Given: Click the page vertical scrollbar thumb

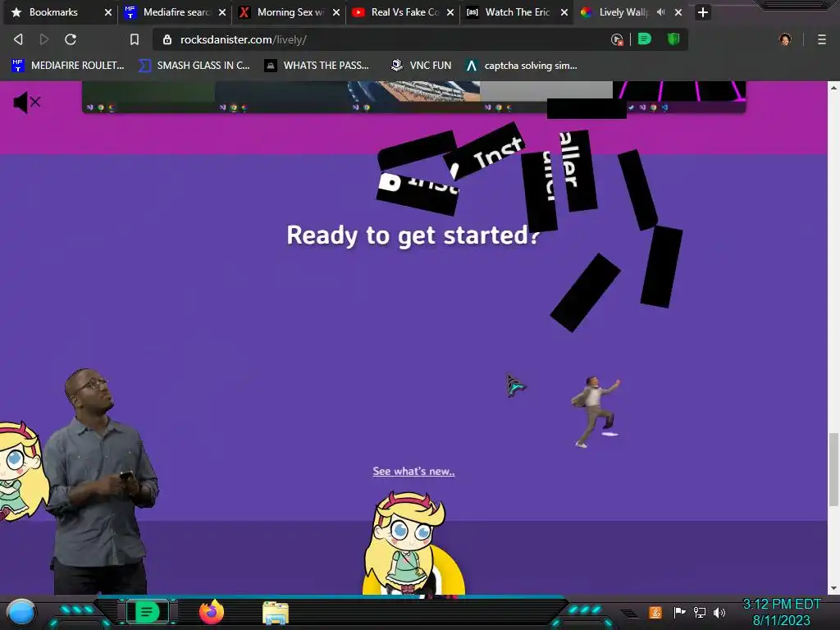Looking at the screenshot, I should click(x=833, y=469).
